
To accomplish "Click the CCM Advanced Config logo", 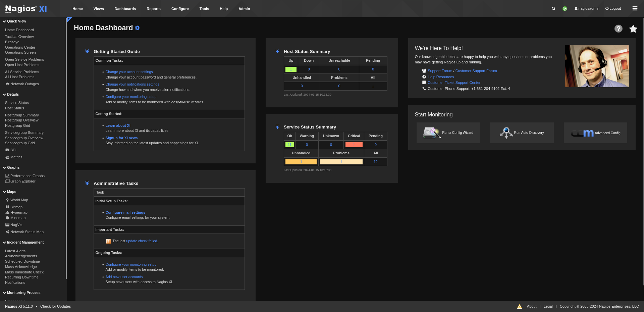I will (x=582, y=133).
